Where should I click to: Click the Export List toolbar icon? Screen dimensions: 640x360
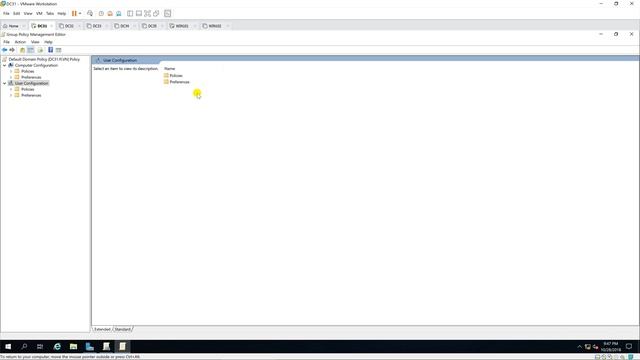(x=40, y=50)
